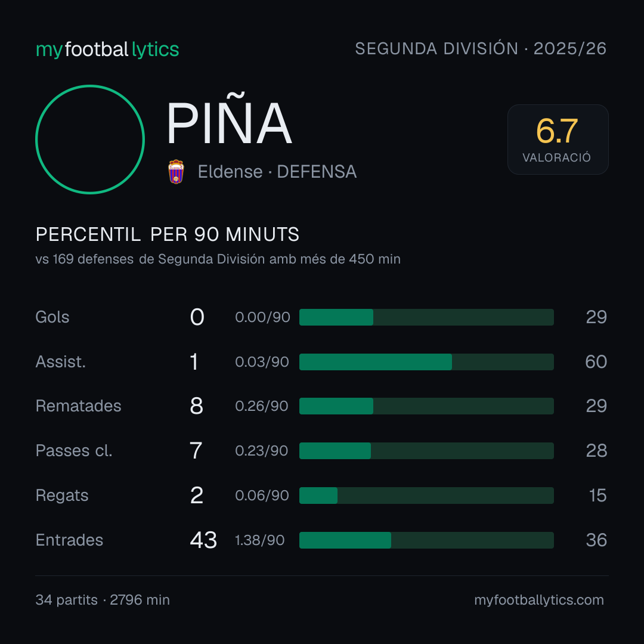The image size is (644, 644).
Task: Click the empty green player photo circle
Action: pyautogui.click(x=90, y=140)
